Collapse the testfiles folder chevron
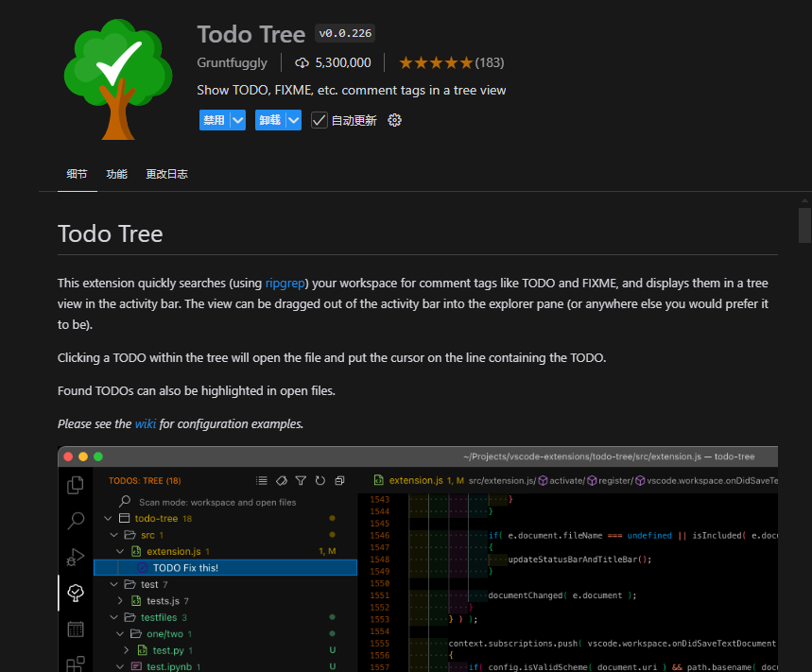The image size is (812, 672). (114, 617)
